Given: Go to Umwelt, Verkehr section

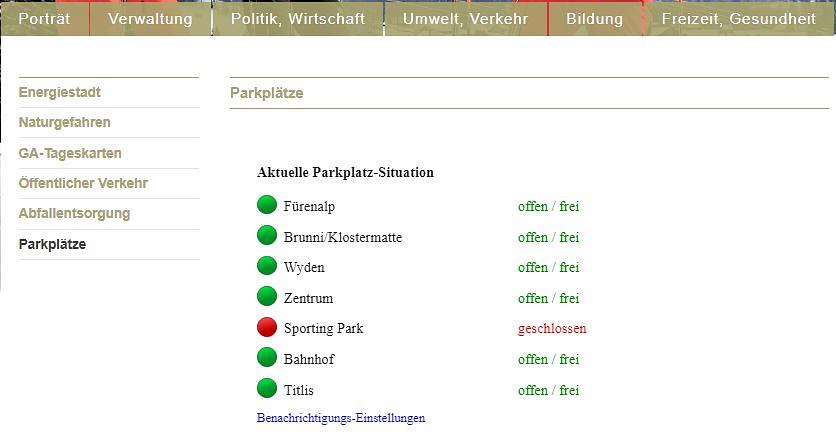Looking at the screenshot, I should (465, 19).
